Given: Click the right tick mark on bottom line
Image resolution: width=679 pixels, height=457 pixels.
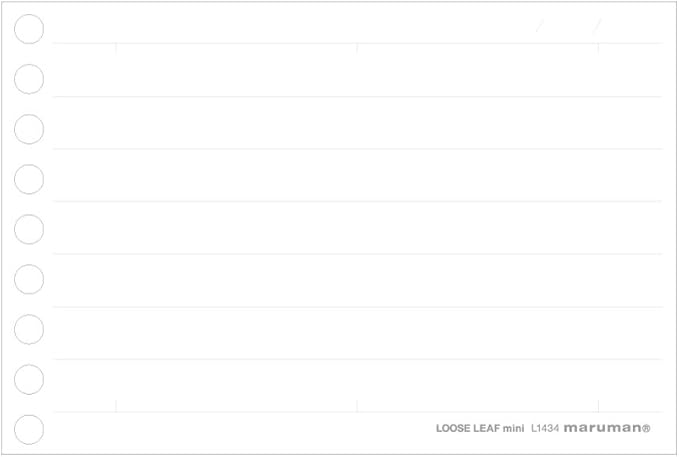Looking at the screenshot, I should click(598, 406).
